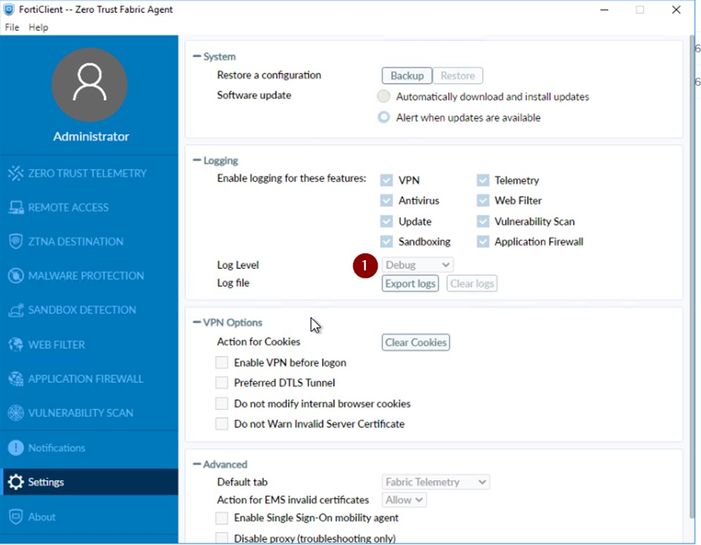
Task: Click the Application Firewall icon
Action: click(x=16, y=379)
